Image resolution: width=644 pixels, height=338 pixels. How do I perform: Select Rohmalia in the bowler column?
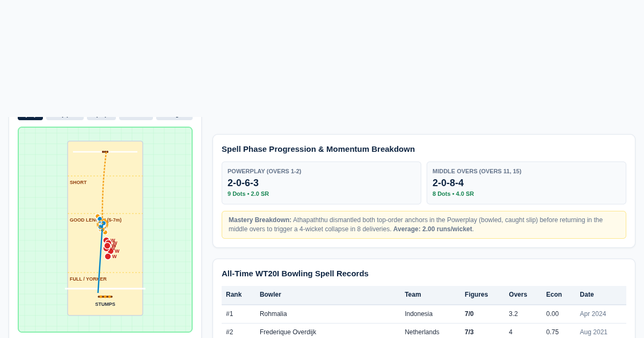tap(273, 314)
